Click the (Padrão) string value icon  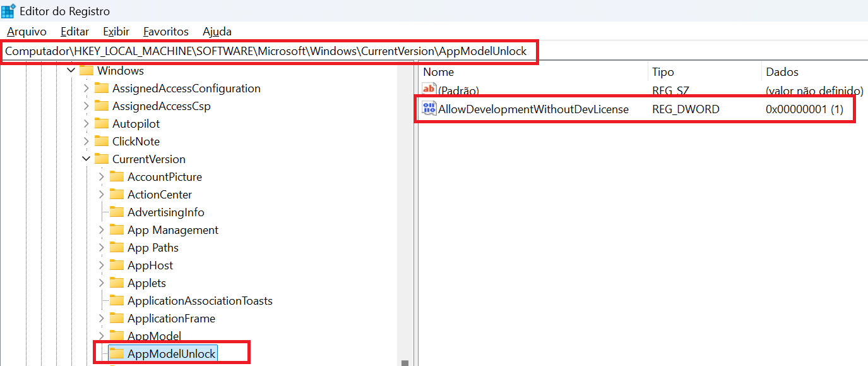(x=429, y=90)
